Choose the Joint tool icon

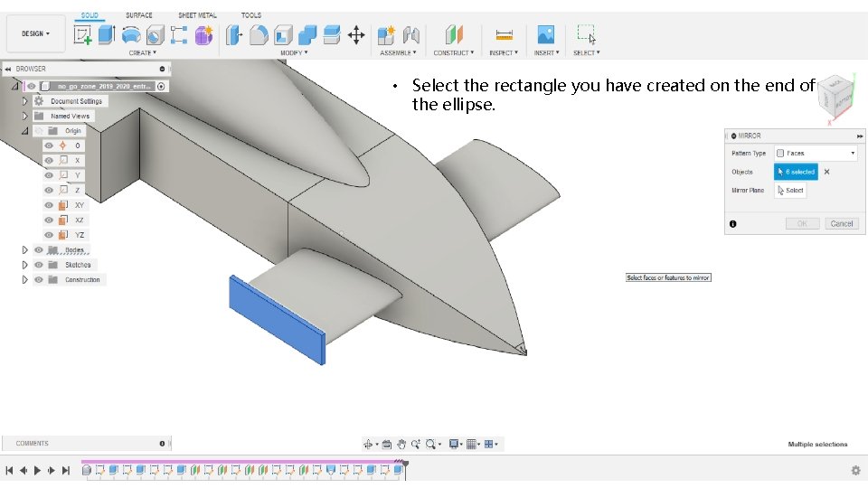pos(410,35)
